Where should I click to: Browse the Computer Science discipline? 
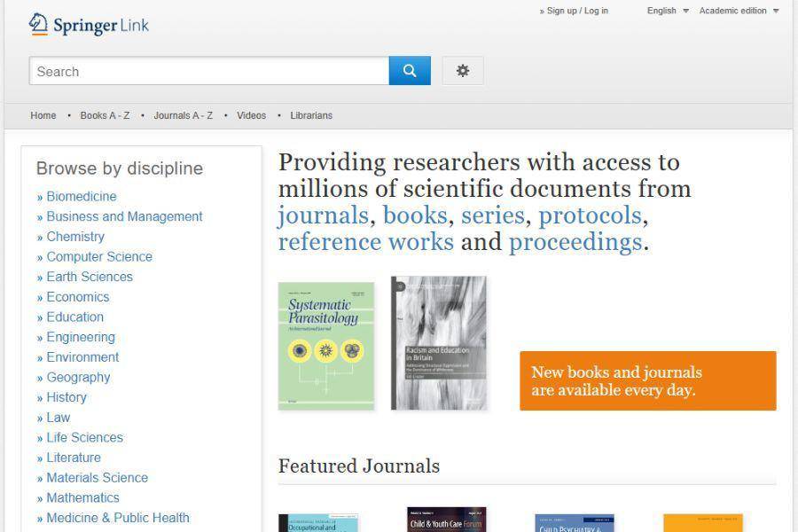(x=99, y=256)
